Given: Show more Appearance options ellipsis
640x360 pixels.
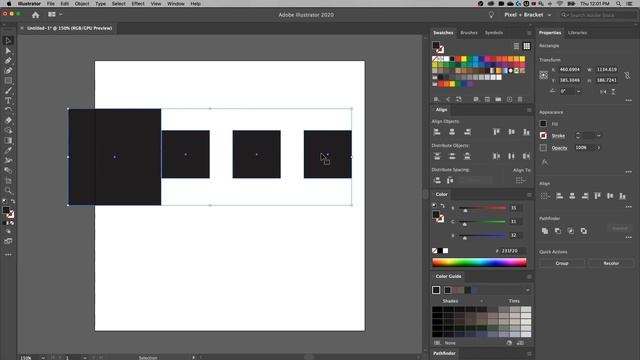Looking at the screenshot, I should 629,172.
